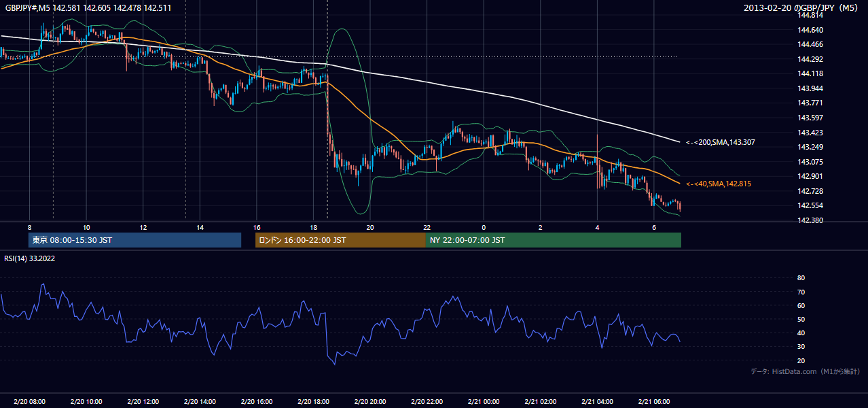
Task: Click price axis value 144.814
Action: tap(810, 15)
